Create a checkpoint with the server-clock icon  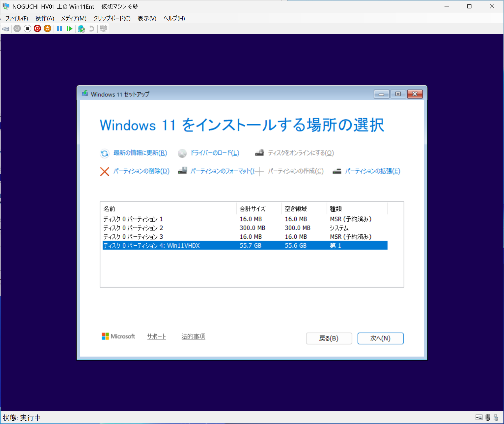(x=81, y=29)
